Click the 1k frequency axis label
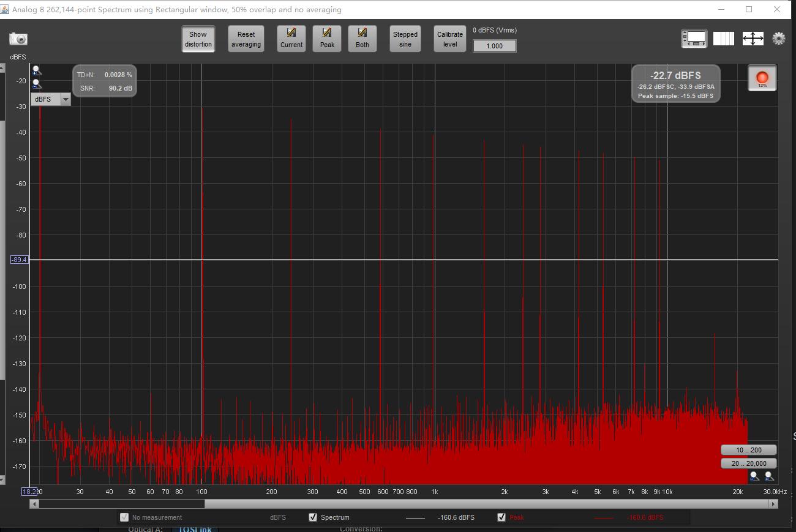The width and height of the screenshot is (796, 532). tap(435, 492)
